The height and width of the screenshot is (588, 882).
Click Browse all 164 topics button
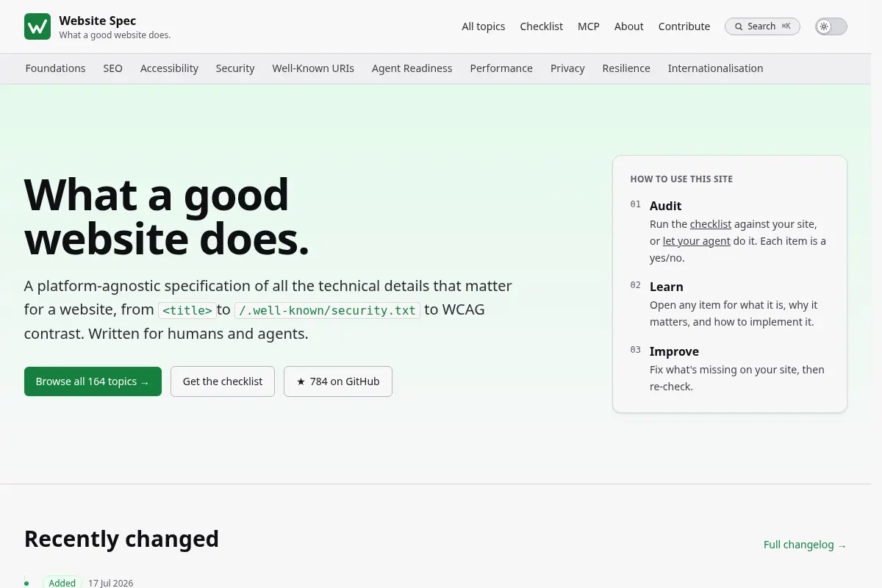pos(93,381)
